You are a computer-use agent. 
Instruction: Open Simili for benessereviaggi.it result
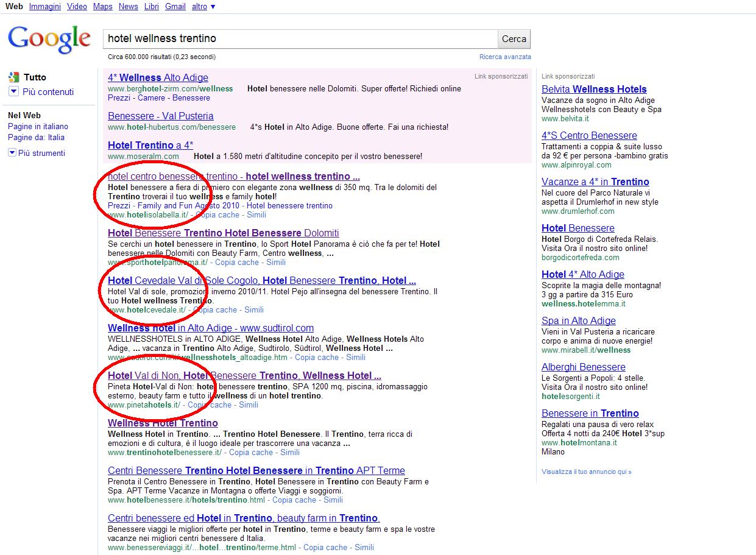[364, 547]
